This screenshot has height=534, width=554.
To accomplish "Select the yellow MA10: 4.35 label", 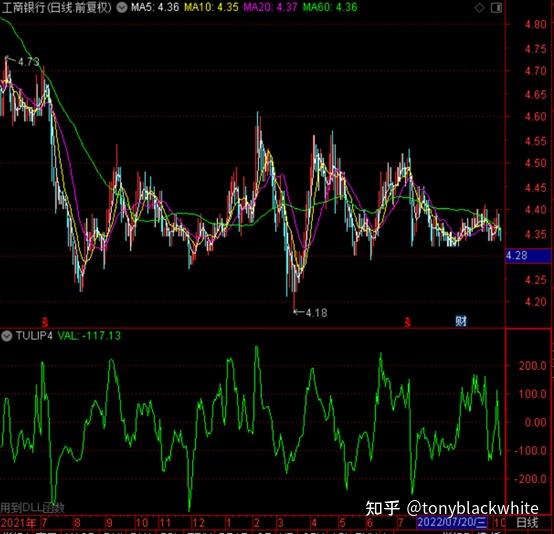I will tap(211, 7).
